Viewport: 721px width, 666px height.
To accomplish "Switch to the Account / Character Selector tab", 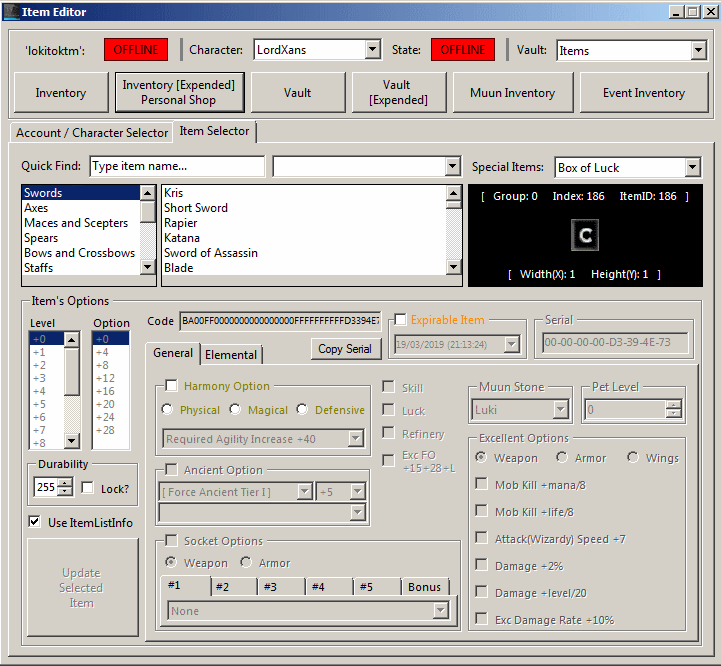I will tap(92, 133).
